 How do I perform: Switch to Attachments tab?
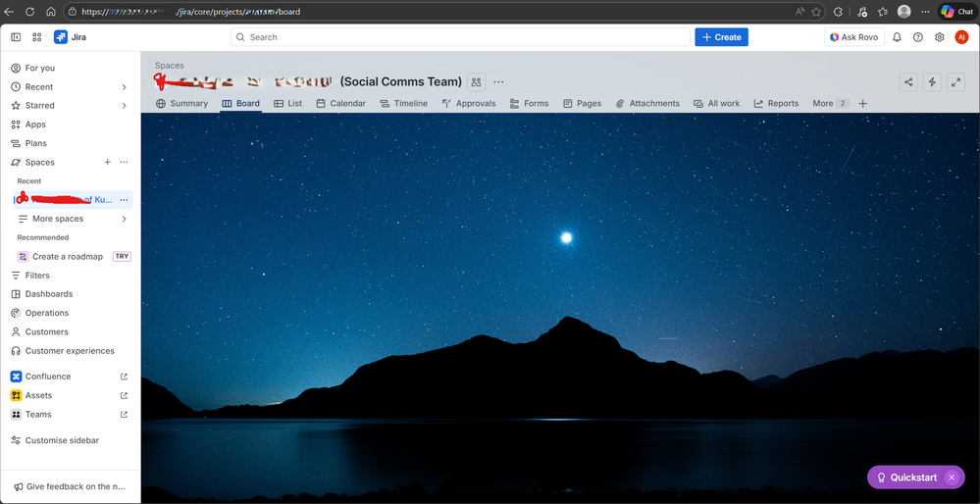tap(647, 103)
